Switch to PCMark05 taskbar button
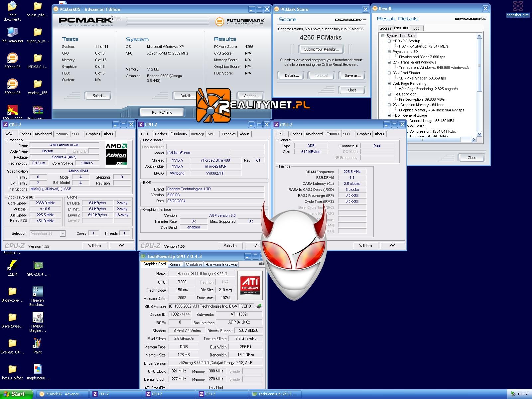532x399 pixels. (62, 394)
